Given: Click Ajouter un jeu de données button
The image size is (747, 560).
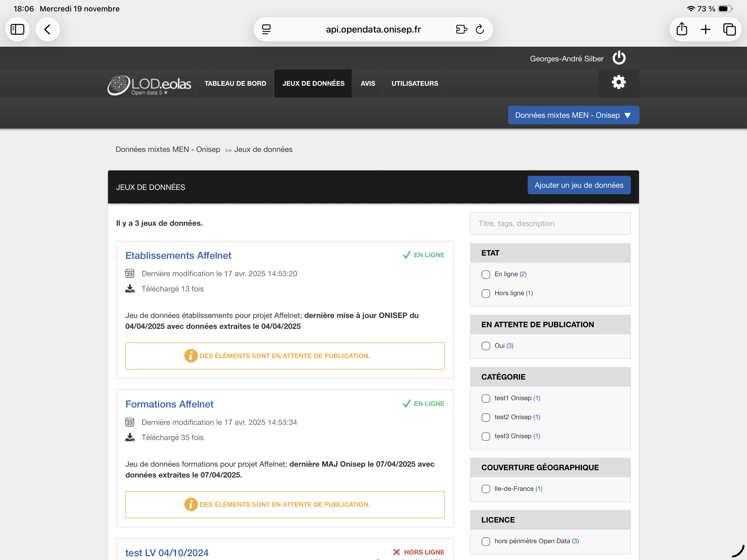Looking at the screenshot, I should click(x=578, y=185).
